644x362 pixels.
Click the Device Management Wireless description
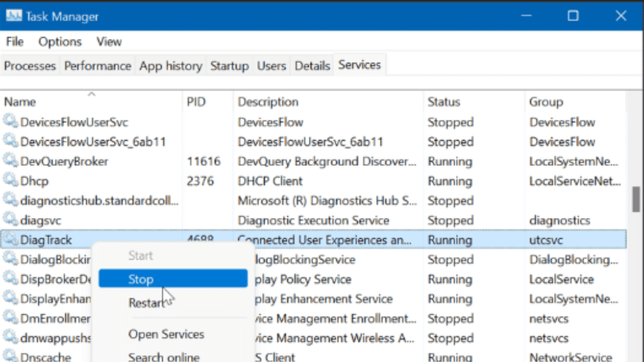(335, 338)
